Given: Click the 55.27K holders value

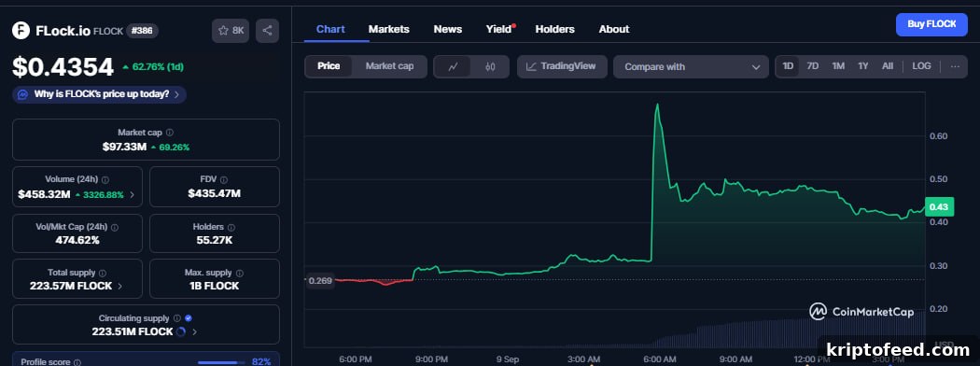Looking at the screenshot, I should [215, 240].
